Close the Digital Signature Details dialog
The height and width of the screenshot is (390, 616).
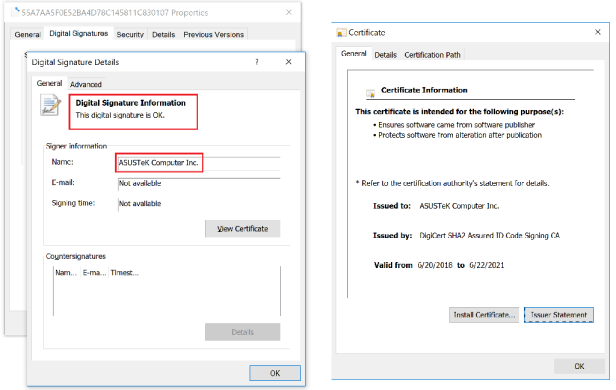pos(288,62)
